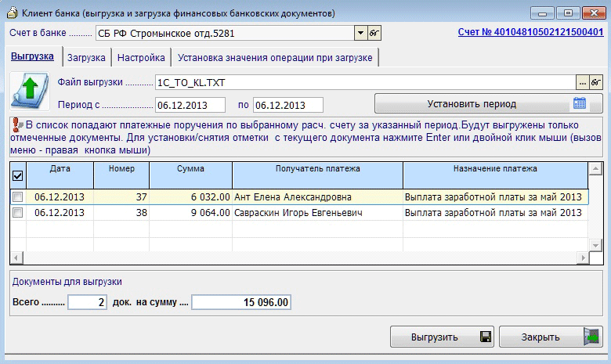
Task: Click the glasses icon beside the bank account field
Action: pos(374,33)
